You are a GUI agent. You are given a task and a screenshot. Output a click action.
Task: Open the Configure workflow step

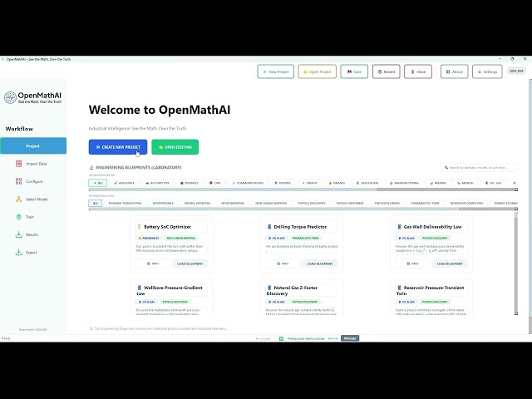33,181
